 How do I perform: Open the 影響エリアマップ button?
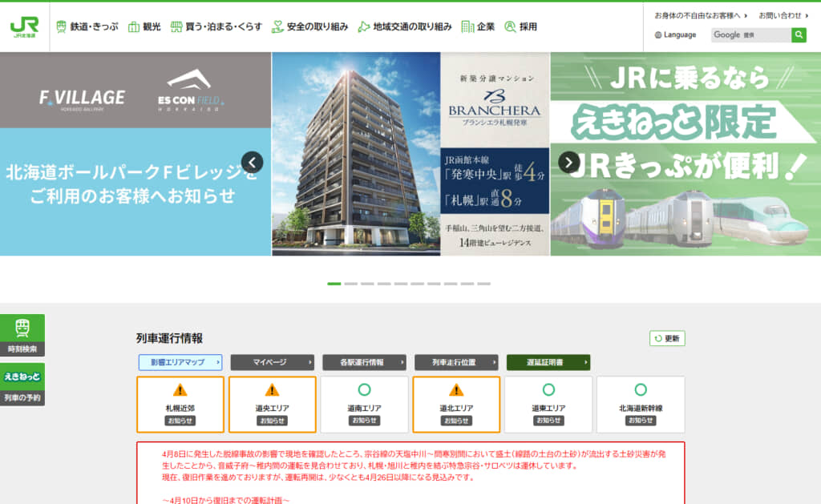pyautogui.click(x=180, y=362)
